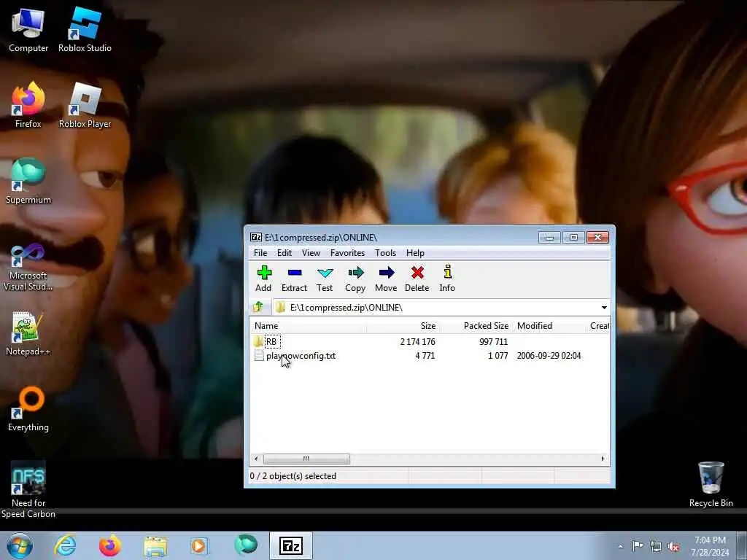Click Internet Explorer in the taskbar
Viewport: 747px width, 560px height.
point(65,545)
